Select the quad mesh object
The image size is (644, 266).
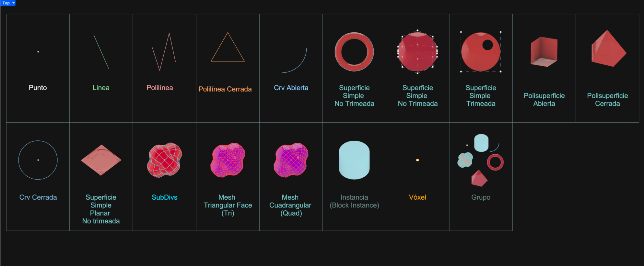(x=291, y=160)
